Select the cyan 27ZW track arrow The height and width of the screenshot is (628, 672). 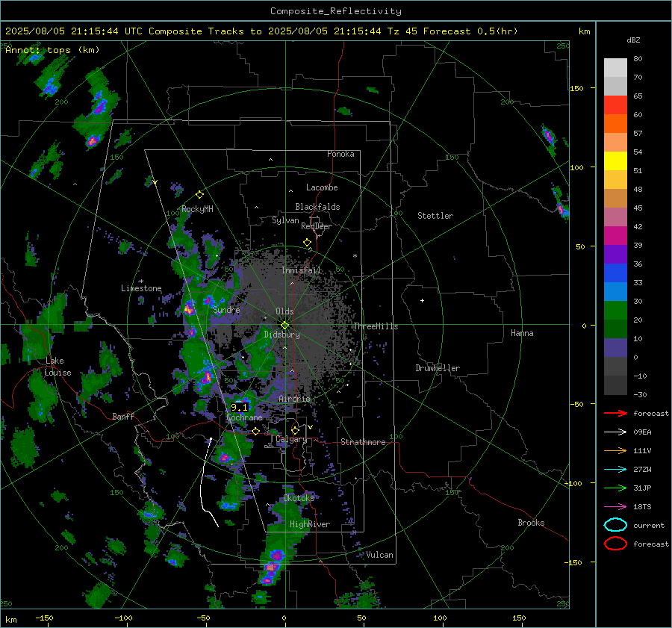[x=615, y=470]
